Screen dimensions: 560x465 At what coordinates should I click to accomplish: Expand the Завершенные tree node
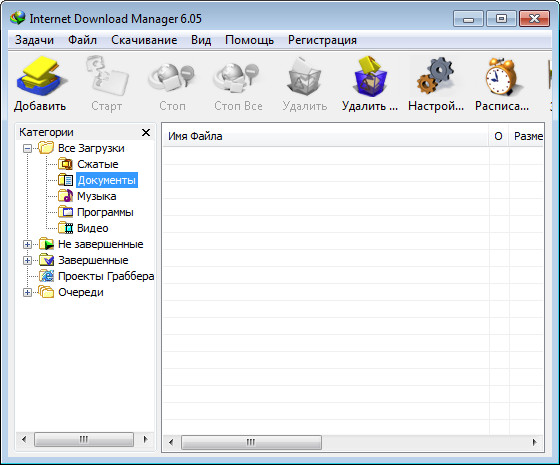pyautogui.click(x=27, y=260)
